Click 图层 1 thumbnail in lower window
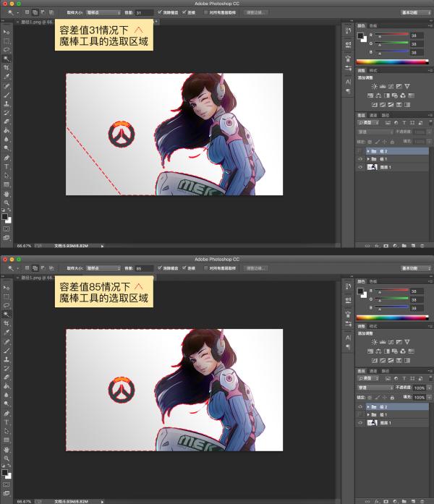The height and width of the screenshot is (504, 434). pos(373,423)
